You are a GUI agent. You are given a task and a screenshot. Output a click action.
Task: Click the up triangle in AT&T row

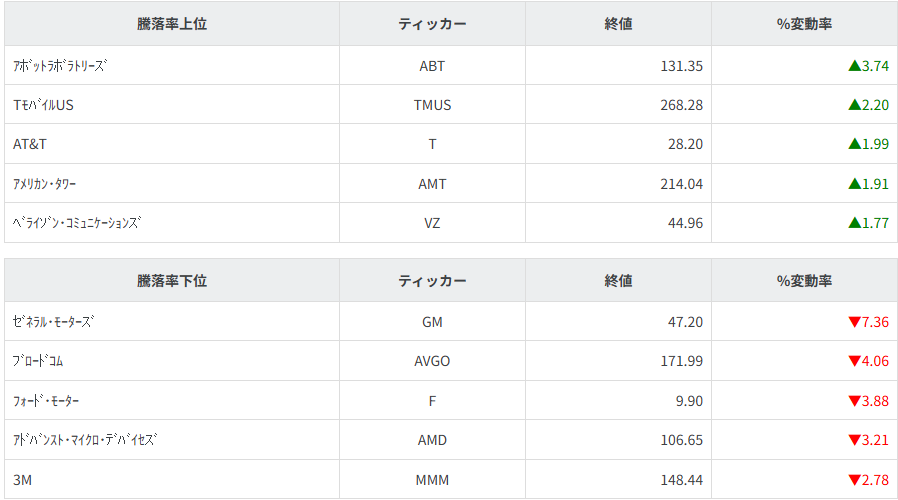click(854, 144)
